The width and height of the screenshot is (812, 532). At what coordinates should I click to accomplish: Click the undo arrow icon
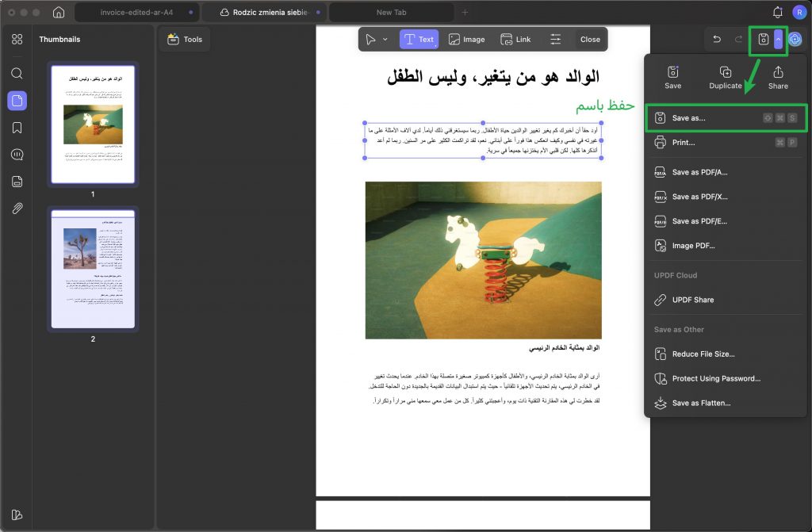click(x=717, y=40)
